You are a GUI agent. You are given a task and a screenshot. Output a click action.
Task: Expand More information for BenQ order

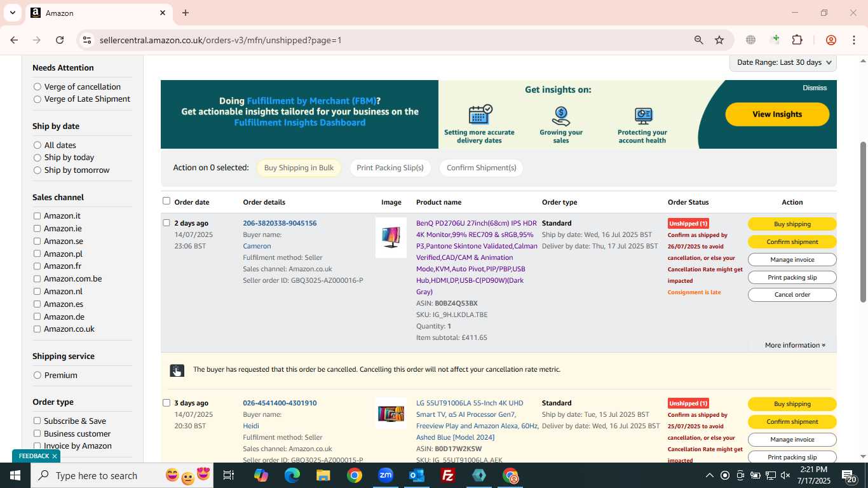(795, 345)
